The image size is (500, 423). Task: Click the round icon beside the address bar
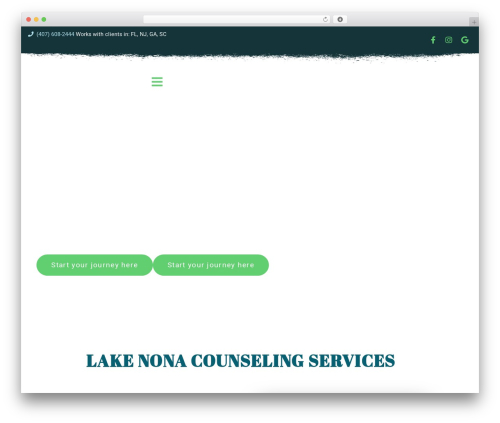tap(340, 20)
